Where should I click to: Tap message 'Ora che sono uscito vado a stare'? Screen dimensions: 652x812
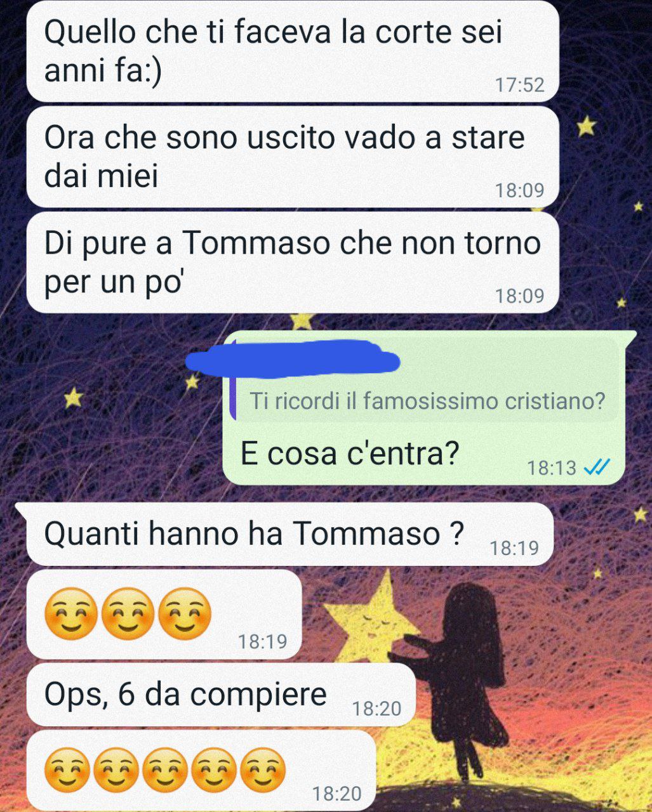[x=293, y=157]
